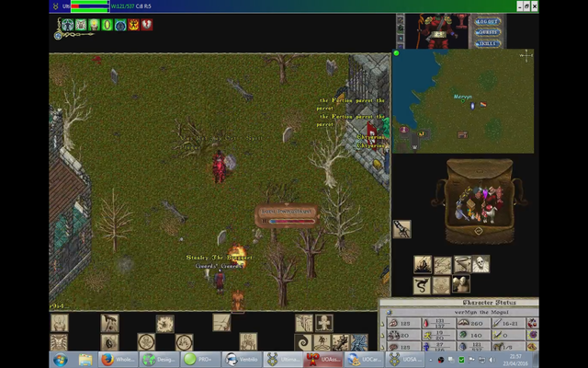This screenshot has width=588, height=368.
Task: Click the faded spell icon beside the serpent
Action: (441, 285)
